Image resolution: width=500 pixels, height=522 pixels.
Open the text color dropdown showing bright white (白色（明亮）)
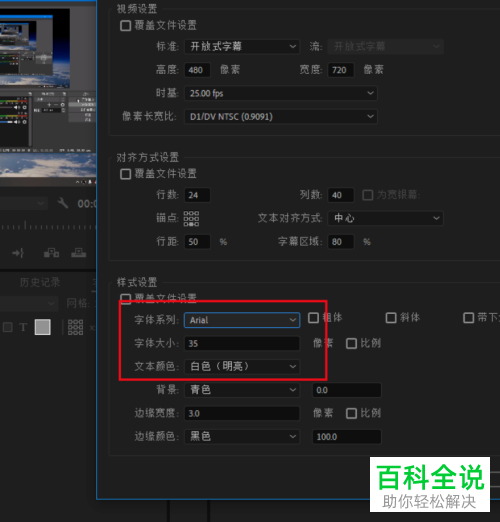point(242,367)
